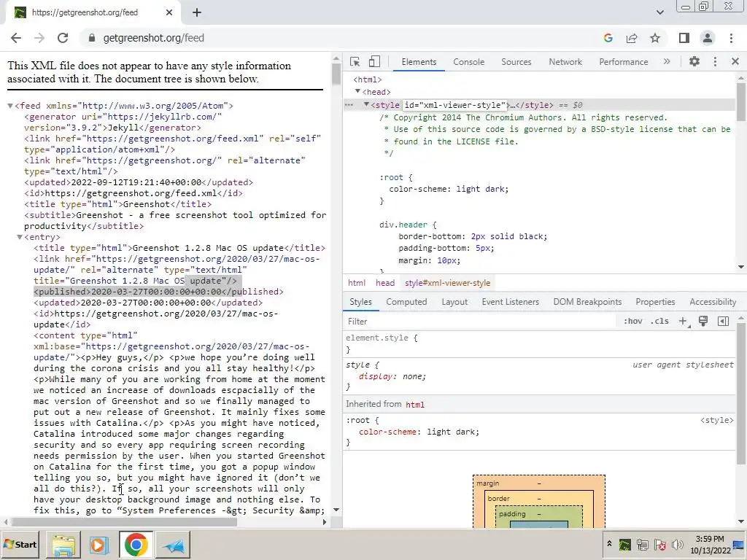Viewport: 747px width, 560px height.
Task: Select the Styles pane tab
Action: point(360,302)
